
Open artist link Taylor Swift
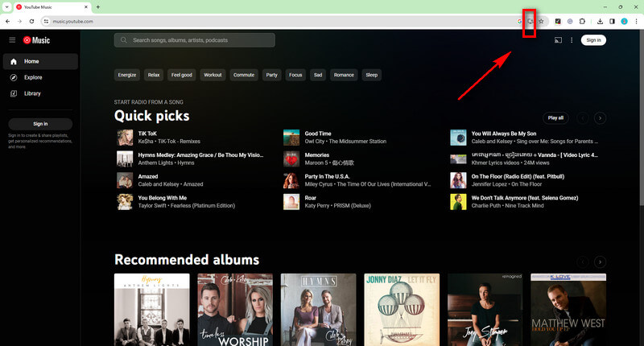[152, 206]
